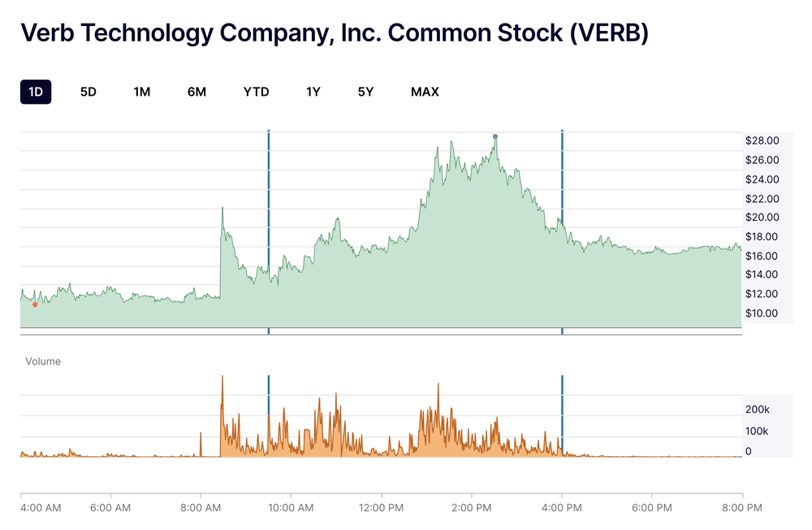Screen dimensions: 812x530
Task: Switch to the 5D chart view
Action: [87, 92]
